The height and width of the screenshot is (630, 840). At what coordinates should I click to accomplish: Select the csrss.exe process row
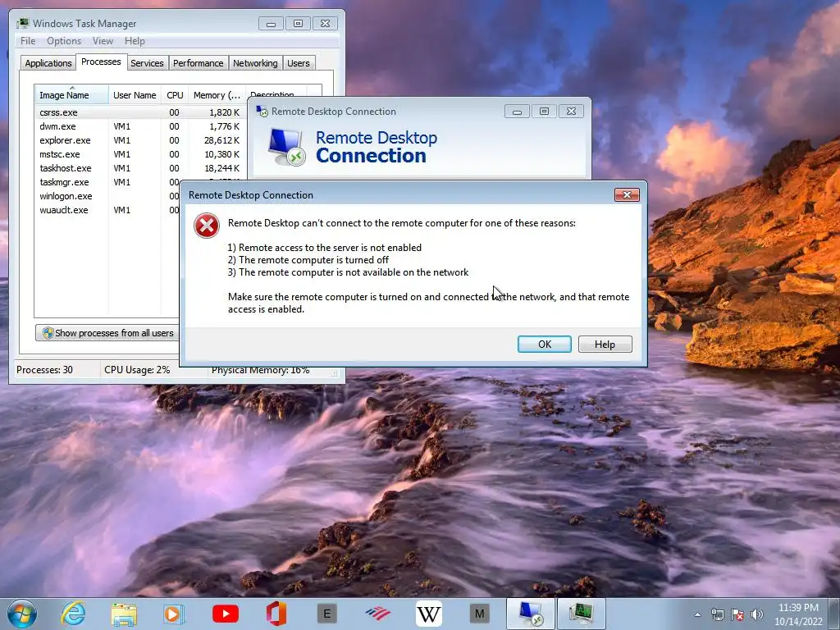(x=140, y=112)
